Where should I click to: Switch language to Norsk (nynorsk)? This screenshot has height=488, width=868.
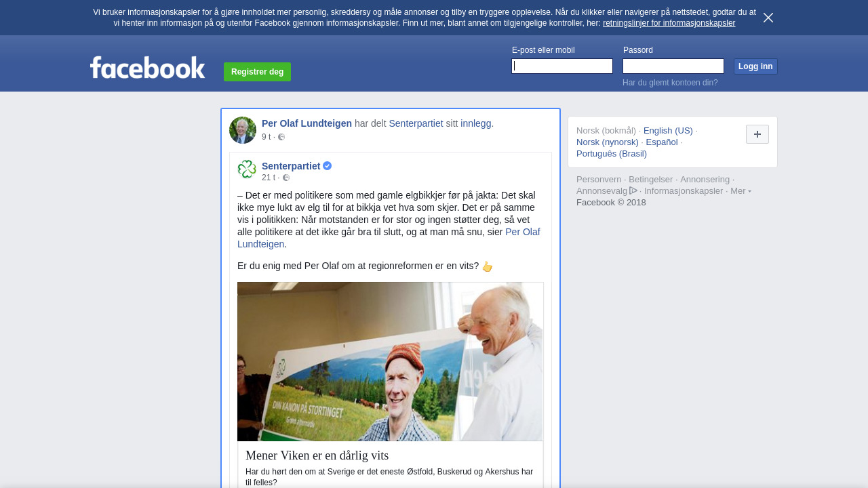point(608,142)
